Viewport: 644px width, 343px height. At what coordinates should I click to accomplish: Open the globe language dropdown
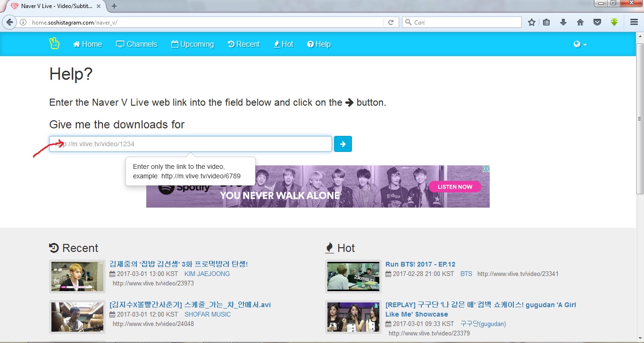pyautogui.click(x=580, y=44)
